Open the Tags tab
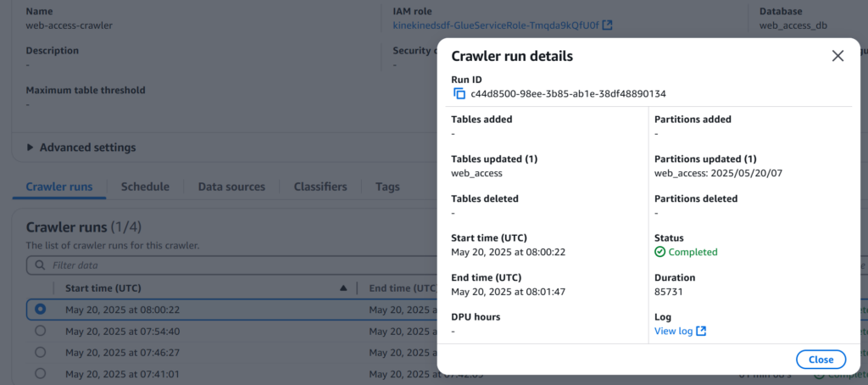The width and height of the screenshot is (868, 385). tap(387, 187)
